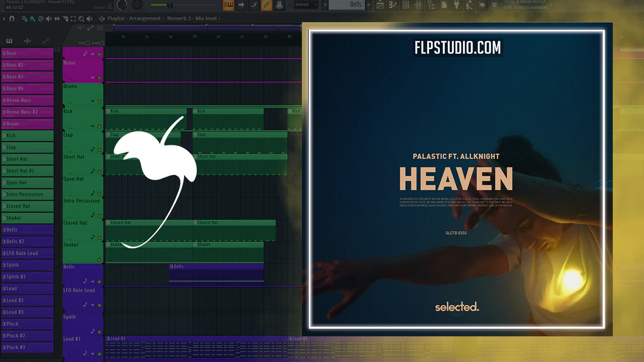Screen dimensions: 644x362
Task: Select Bass #2 in the picker list
Action: pos(27,65)
